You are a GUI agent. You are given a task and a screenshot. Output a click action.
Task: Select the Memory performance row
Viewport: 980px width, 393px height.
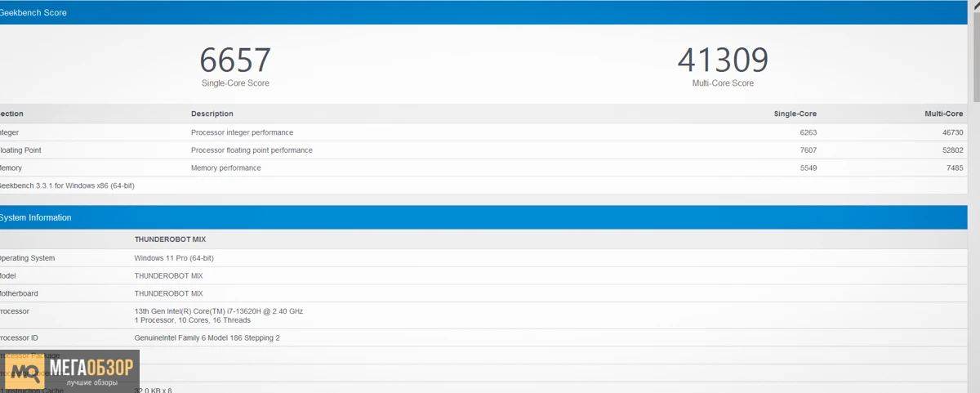[226, 168]
